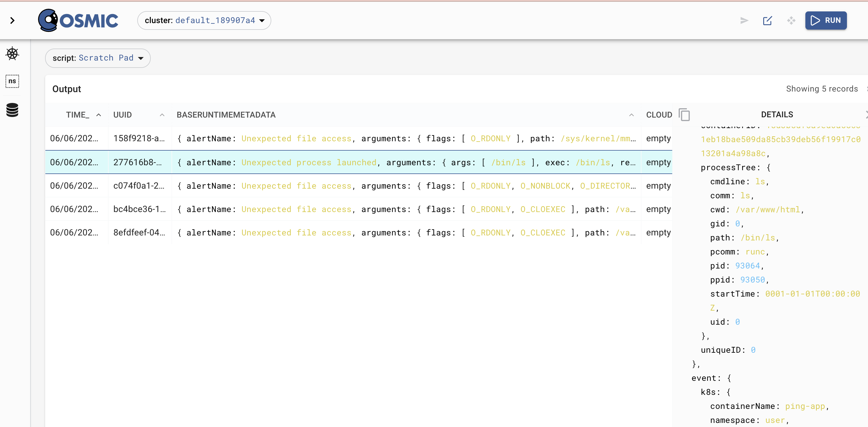Click the RUN button
Viewport: 868px width, 427px height.
click(x=826, y=20)
